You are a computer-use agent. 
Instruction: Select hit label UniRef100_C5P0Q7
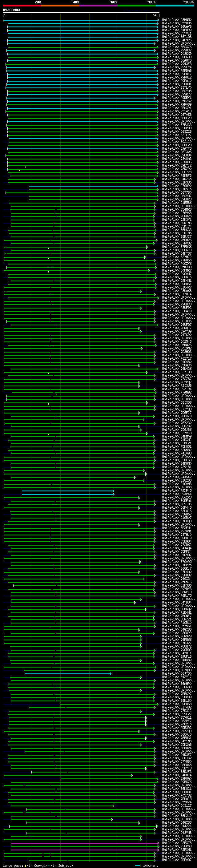pyautogui.click(x=177, y=860)
